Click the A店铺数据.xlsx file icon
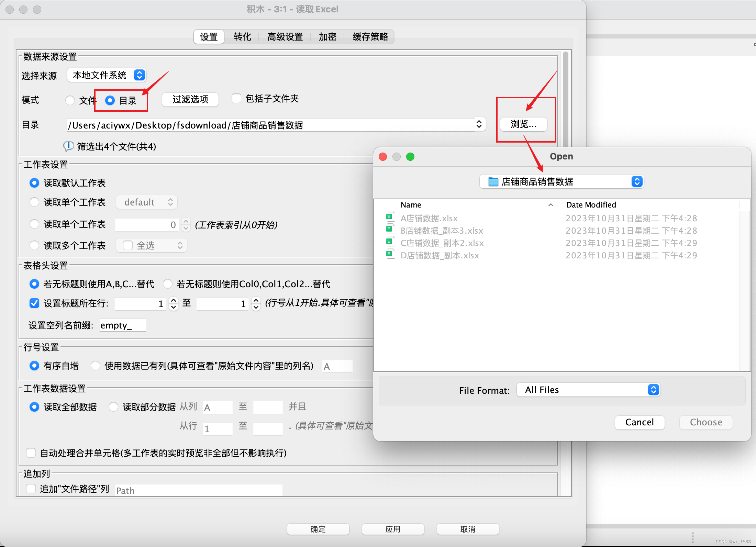 pos(390,217)
